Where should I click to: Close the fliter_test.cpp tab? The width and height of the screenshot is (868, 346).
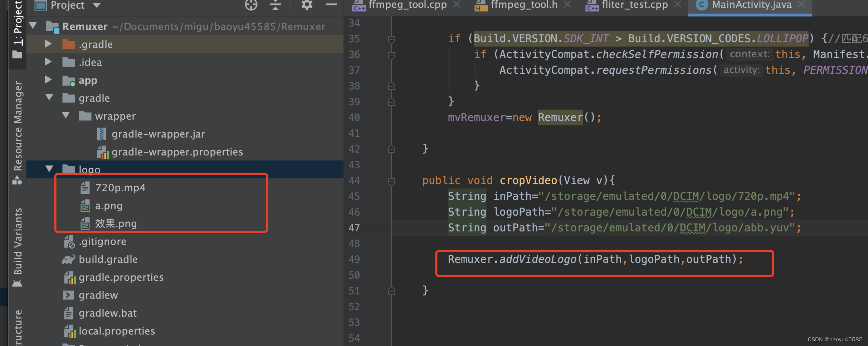click(678, 5)
